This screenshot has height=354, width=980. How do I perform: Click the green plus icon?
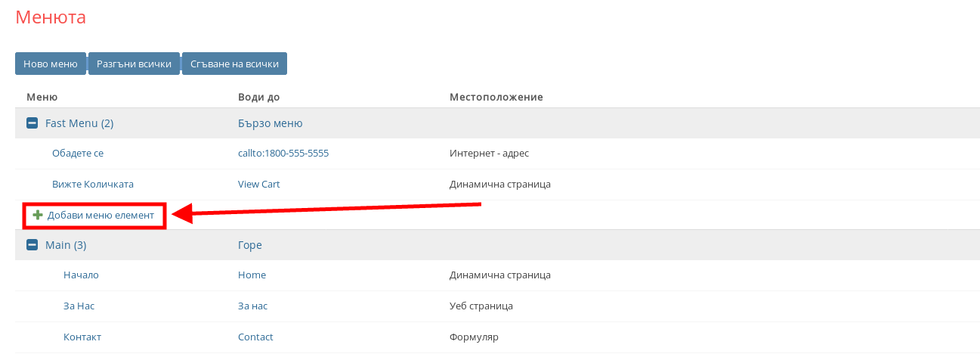[38, 216]
